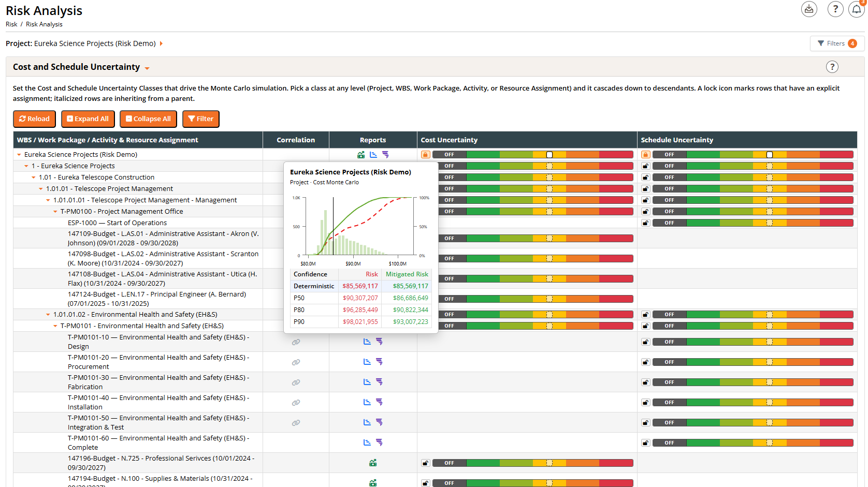
Task: Toggle the schedule uncertainty lock on the Eureka Science Projects (Risk Demo) row
Action: point(646,155)
